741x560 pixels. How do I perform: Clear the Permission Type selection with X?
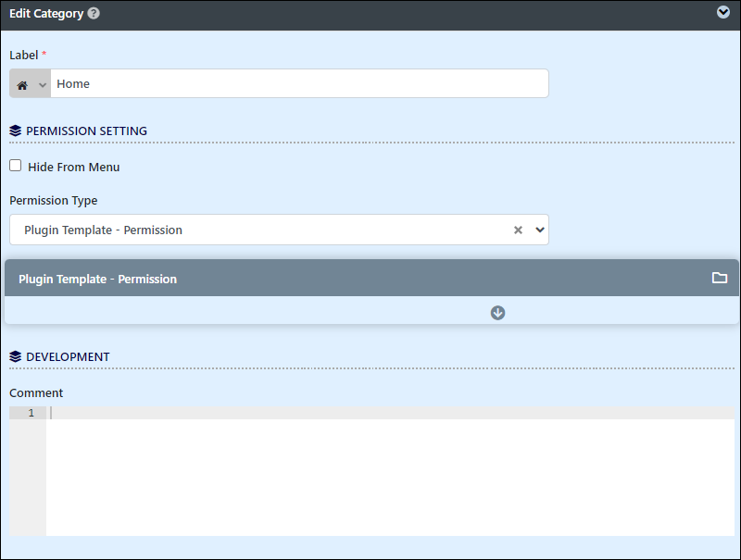coord(518,230)
